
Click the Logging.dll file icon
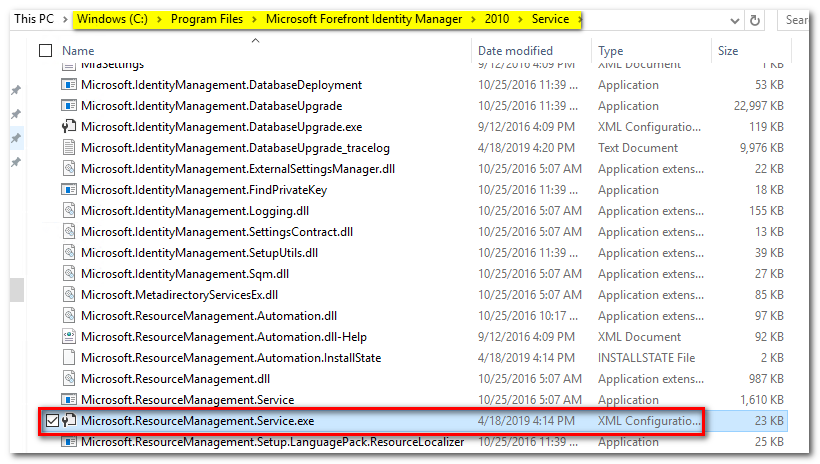69,211
